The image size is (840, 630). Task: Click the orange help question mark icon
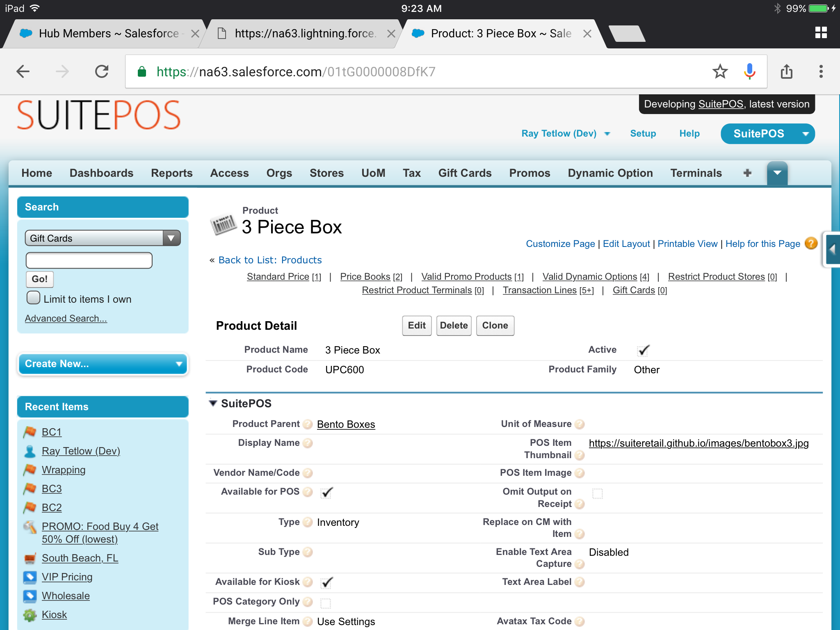tap(811, 243)
